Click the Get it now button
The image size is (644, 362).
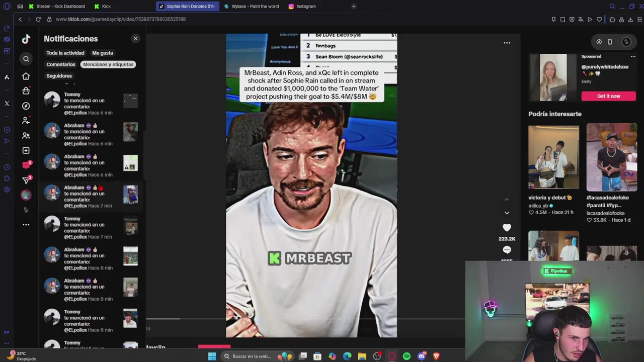[609, 96]
